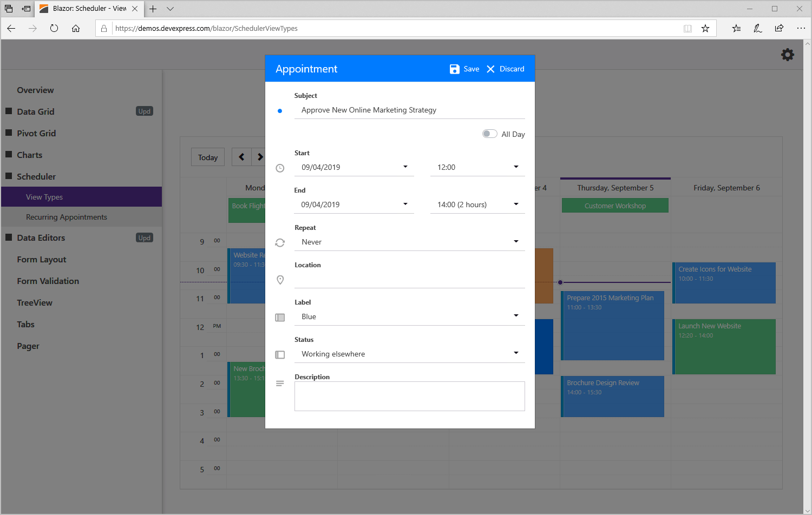Open the Repeat dropdown showing Never
Screen dimensions: 812x515
(516, 242)
